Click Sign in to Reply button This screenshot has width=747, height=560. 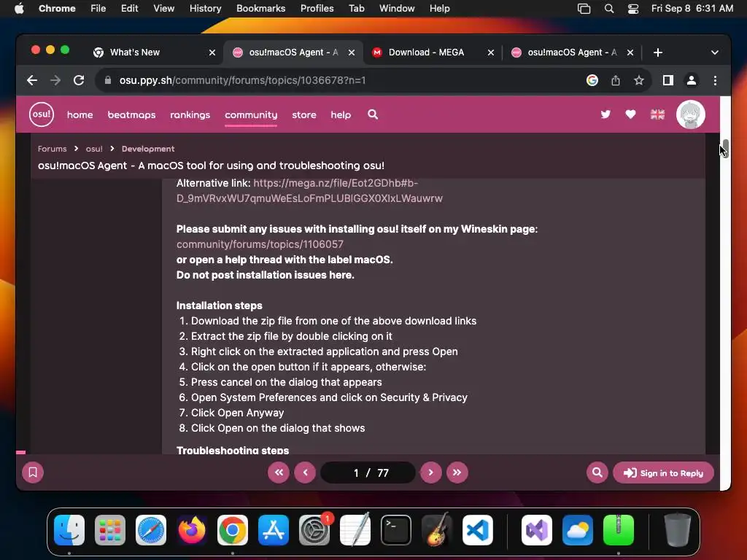tap(663, 472)
